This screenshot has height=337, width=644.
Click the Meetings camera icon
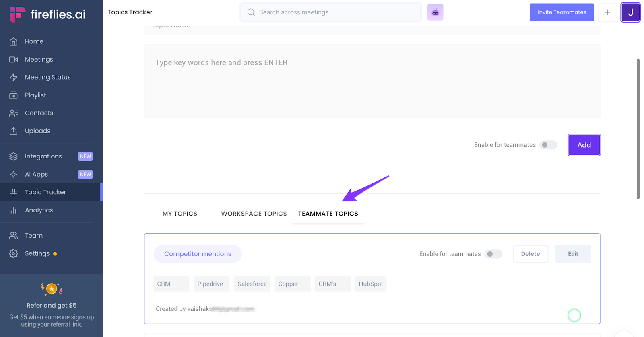[x=13, y=60]
